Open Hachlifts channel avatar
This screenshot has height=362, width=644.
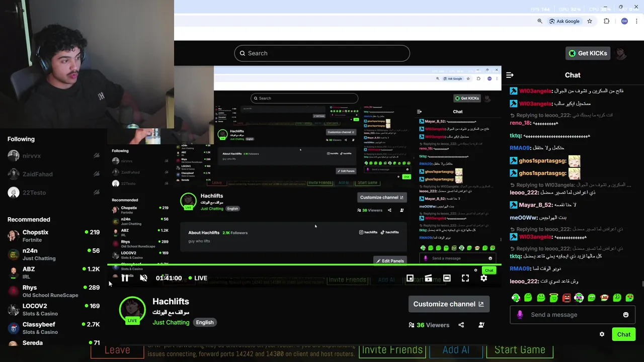(132, 310)
